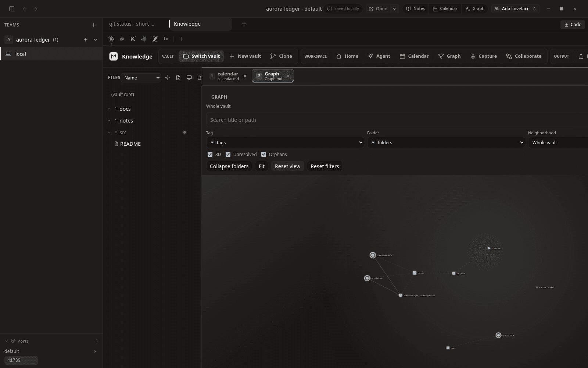The height and width of the screenshot is (368, 588).
Task: Go forward with the right arrow
Action: click(35, 9)
